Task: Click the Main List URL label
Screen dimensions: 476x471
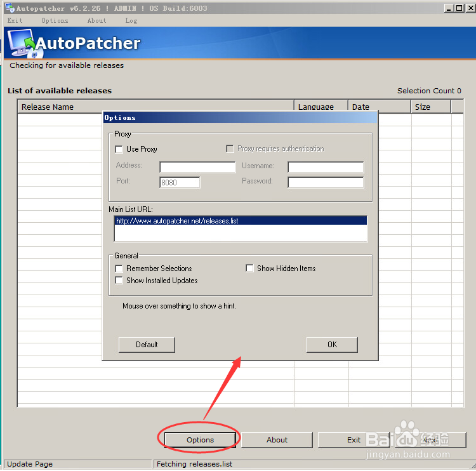Action: coord(131,209)
